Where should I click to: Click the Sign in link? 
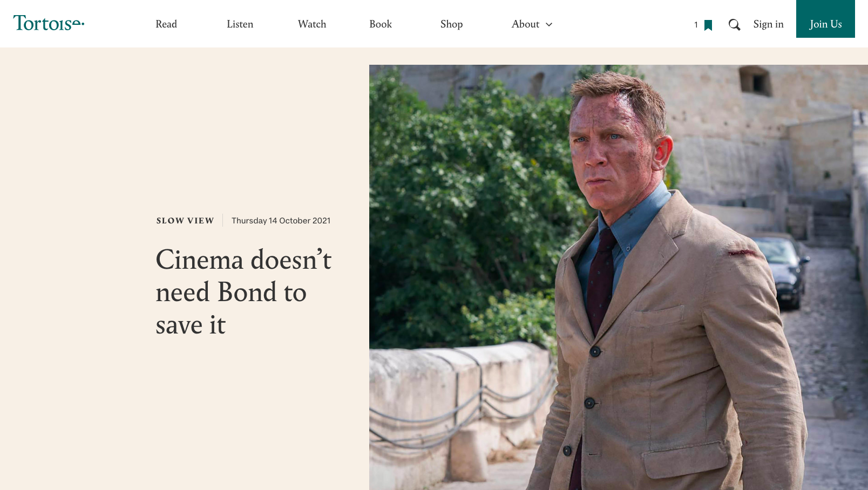(x=768, y=24)
